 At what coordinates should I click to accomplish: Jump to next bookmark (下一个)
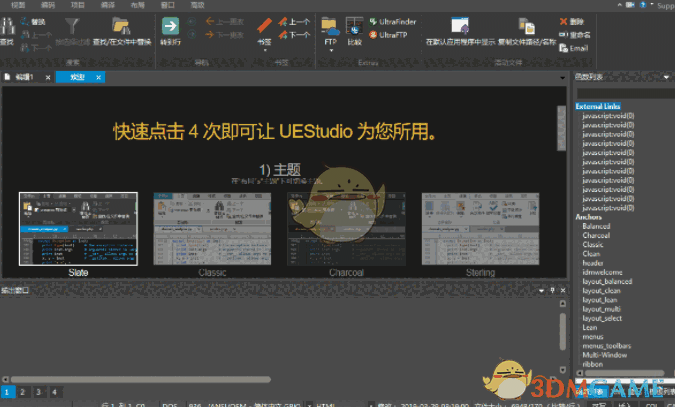pos(294,34)
